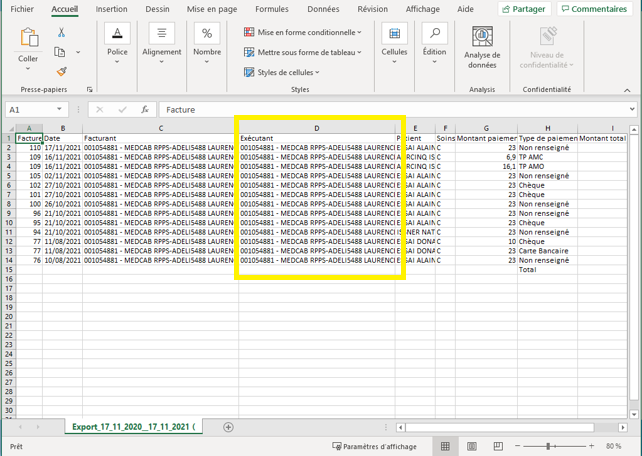Click the insert function fx icon
The height and width of the screenshot is (456, 642).
tap(145, 110)
